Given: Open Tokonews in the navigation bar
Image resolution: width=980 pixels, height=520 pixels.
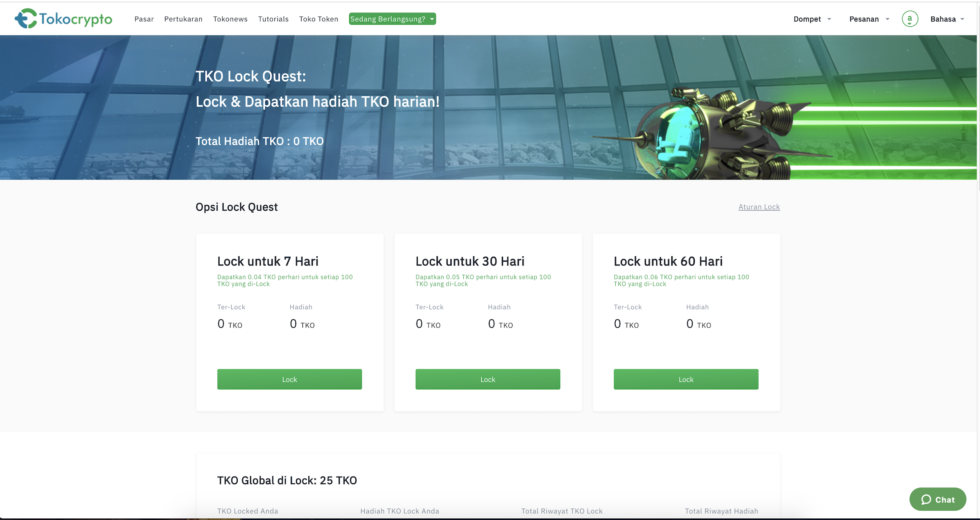Looking at the screenshot, I should click(230, 19).
